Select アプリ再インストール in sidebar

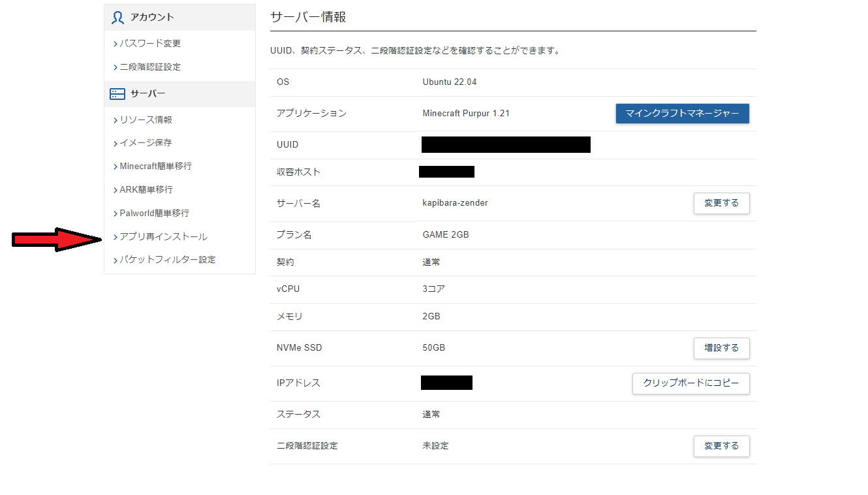coord(163,237)
